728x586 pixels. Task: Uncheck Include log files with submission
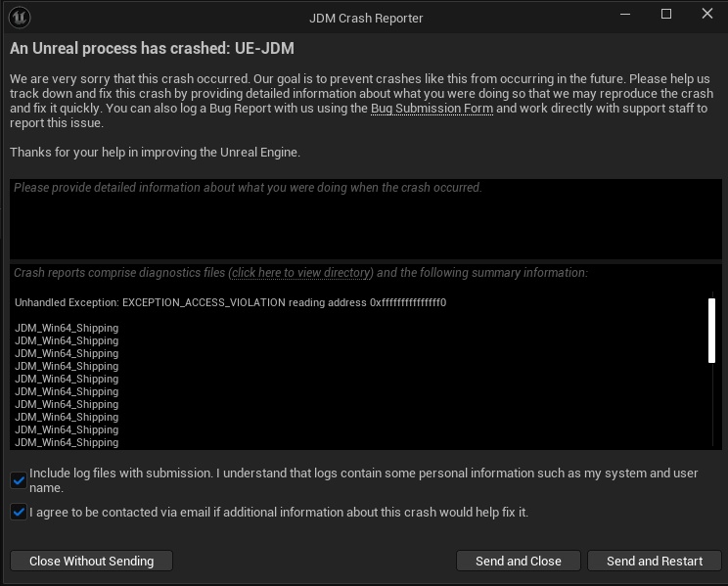pyautogui.click(x=19, y=479)
